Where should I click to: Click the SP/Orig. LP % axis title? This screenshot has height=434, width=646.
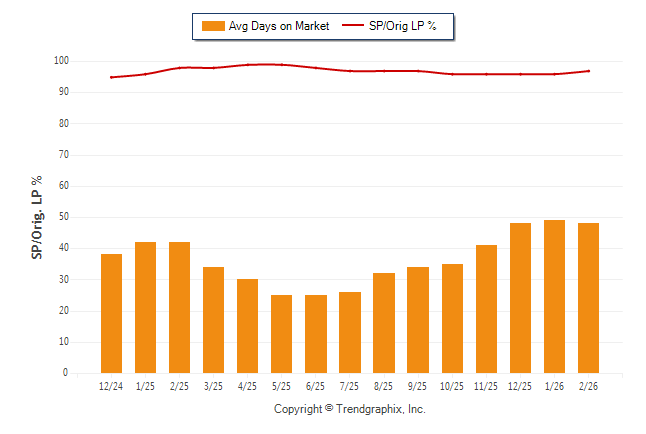pos(37,218)
